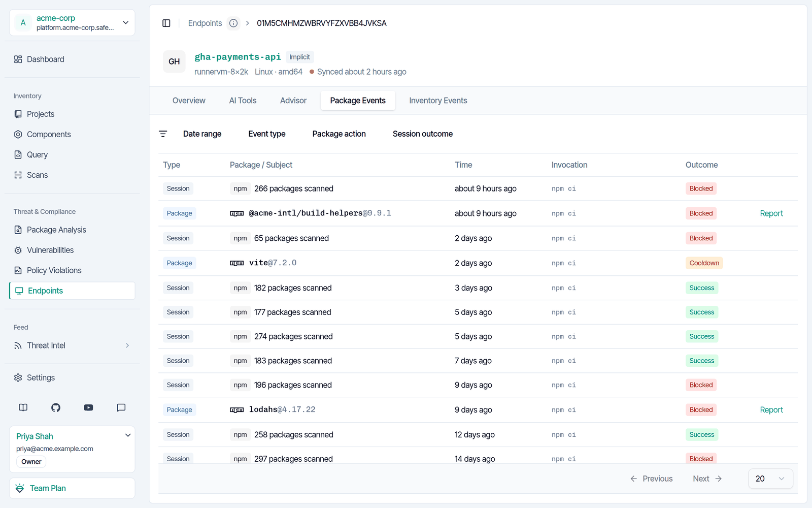Open the Date range filter

point(202,134)
